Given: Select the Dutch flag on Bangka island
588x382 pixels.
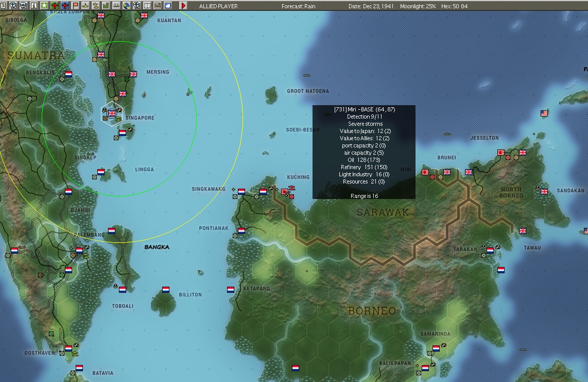Looking at the screenshot, I should click(112, 230).
